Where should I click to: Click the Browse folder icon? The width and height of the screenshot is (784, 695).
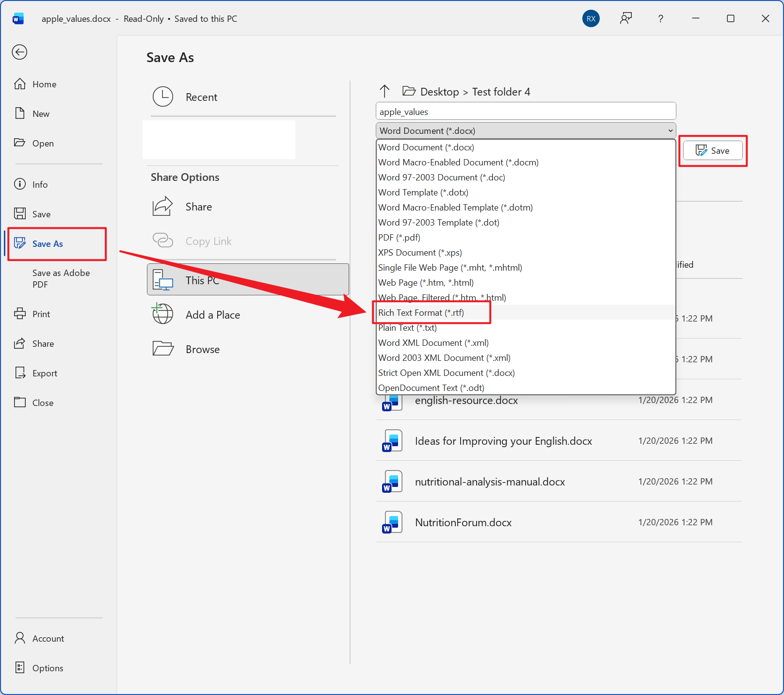(x=163, y=349)
